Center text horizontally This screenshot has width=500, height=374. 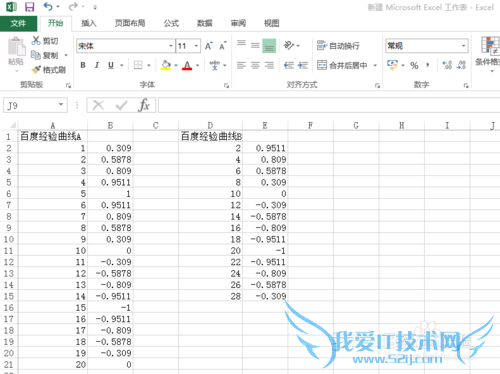[255, 65]
